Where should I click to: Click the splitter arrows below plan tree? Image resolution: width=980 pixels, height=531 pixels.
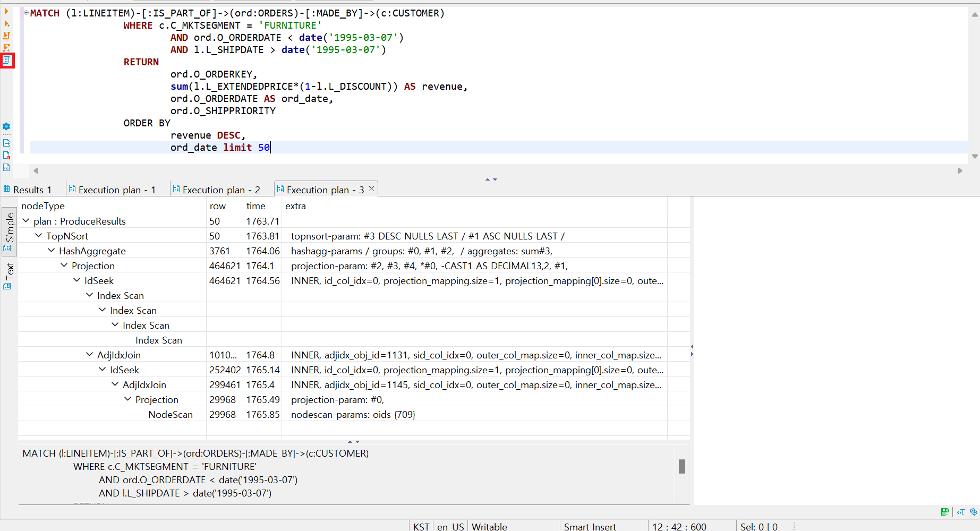click(x=354, y=442)
